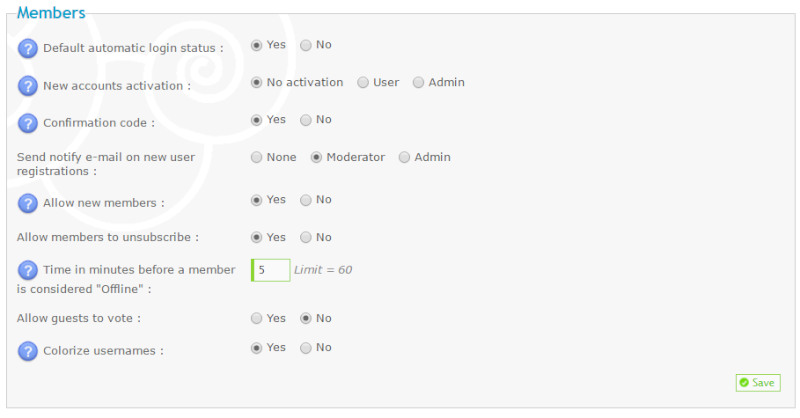Choose Admin for registration notify e-mail
Viewport: 800px width, 418px height.
tap(404, 157)
